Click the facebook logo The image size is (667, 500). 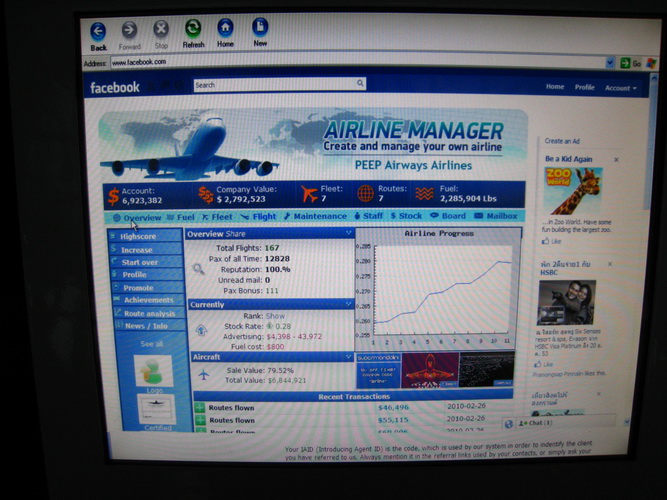pyautogui.click(x=114, y=87)
